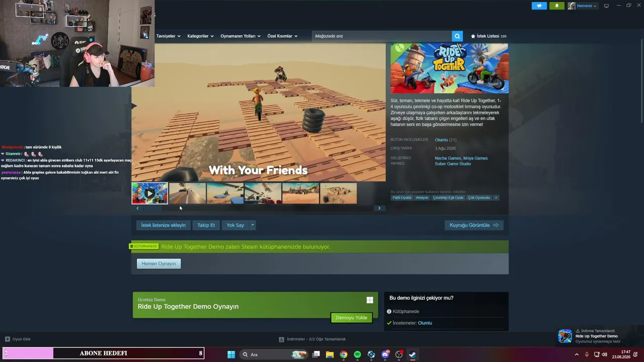The width and height of the screenshot is (644, 362).
Task: Click 'Oyun Ekle' add game button
Action: 18,339
